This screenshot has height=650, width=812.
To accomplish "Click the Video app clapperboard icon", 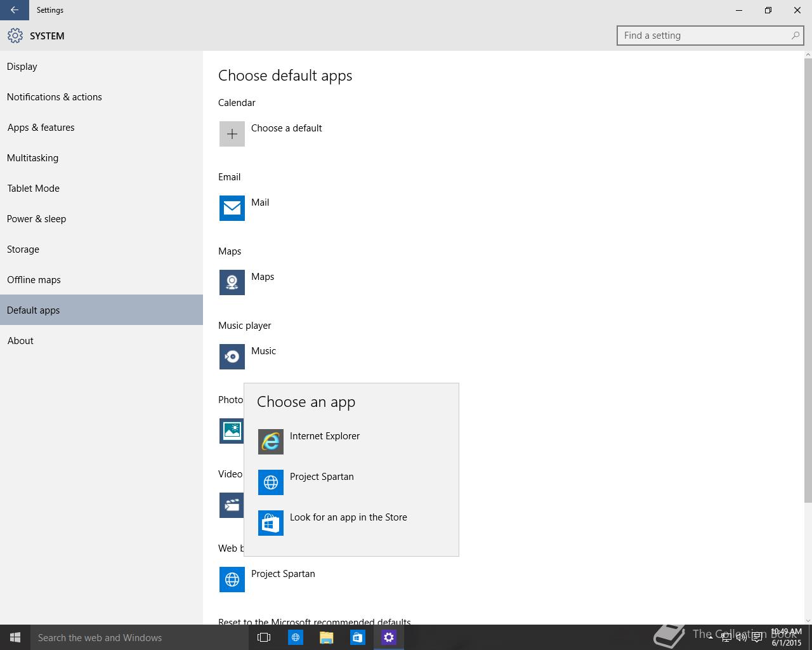I will tap(232, 505).
